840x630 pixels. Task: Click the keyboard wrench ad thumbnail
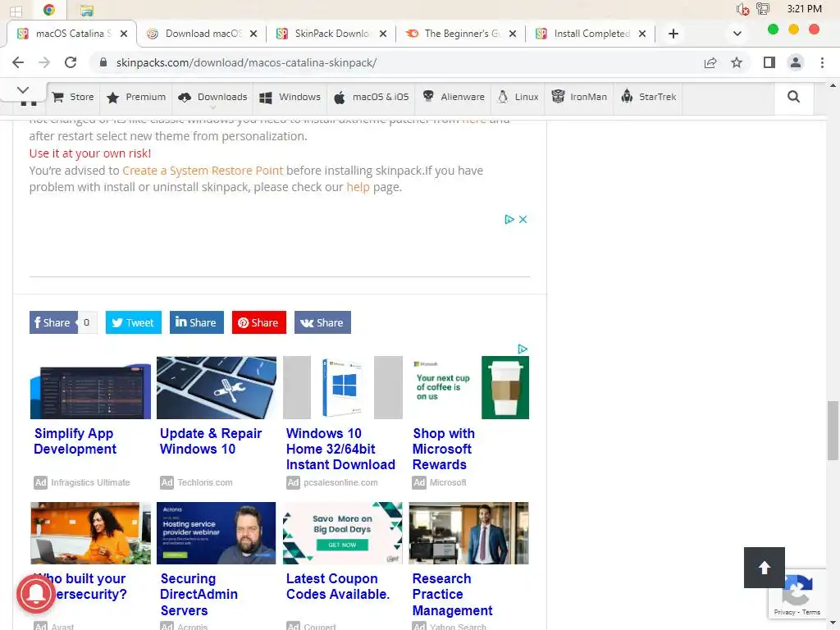point(217,387)
